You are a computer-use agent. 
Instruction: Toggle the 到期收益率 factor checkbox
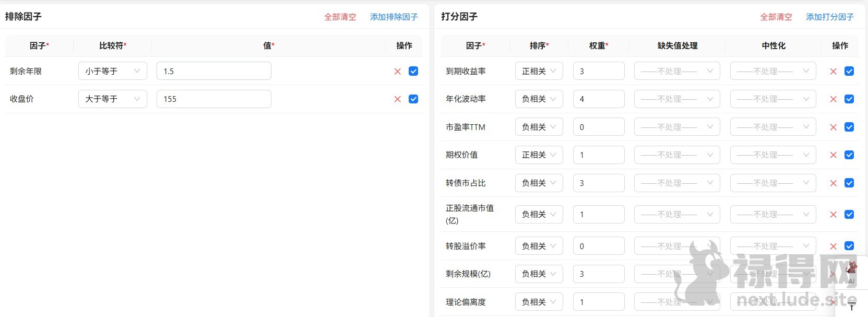849,71
